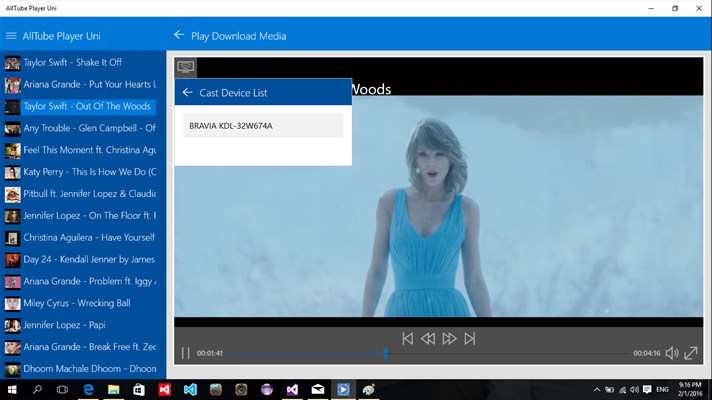Click the video playback area
Screen dimensions: 712x400
(438, 206)
